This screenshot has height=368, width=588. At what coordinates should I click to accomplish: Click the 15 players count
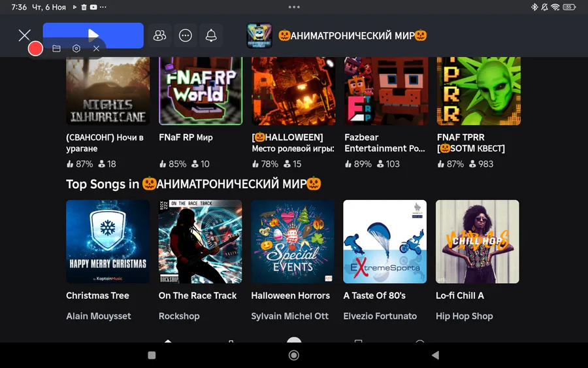[x=293, y=164]
